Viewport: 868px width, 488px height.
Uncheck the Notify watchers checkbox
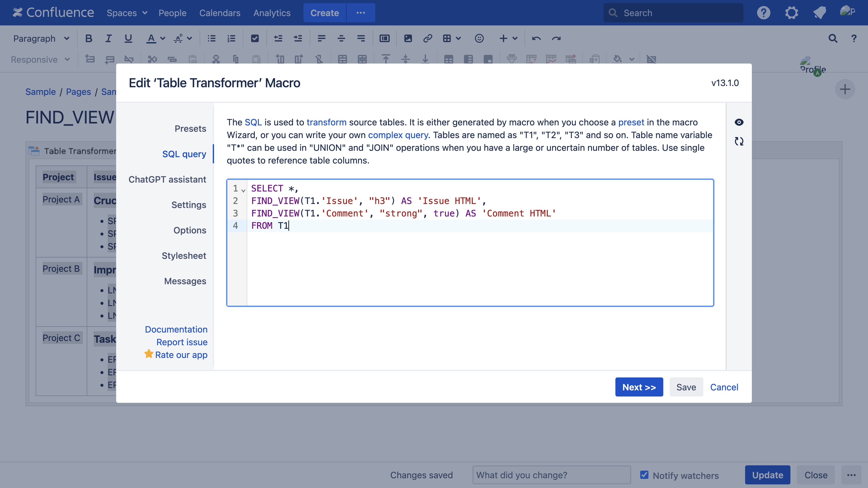coord(644,475)
